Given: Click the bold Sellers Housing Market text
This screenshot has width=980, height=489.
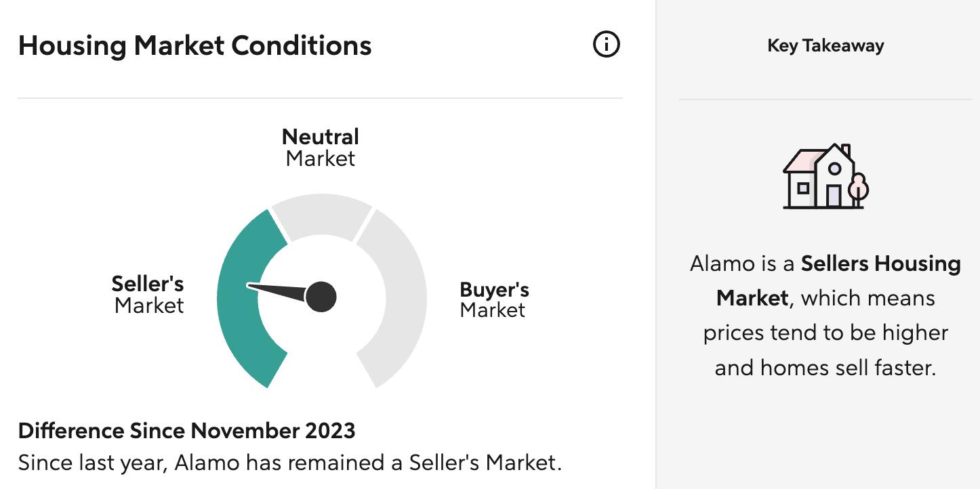Looking at the screenshot, I should [880, 263].
